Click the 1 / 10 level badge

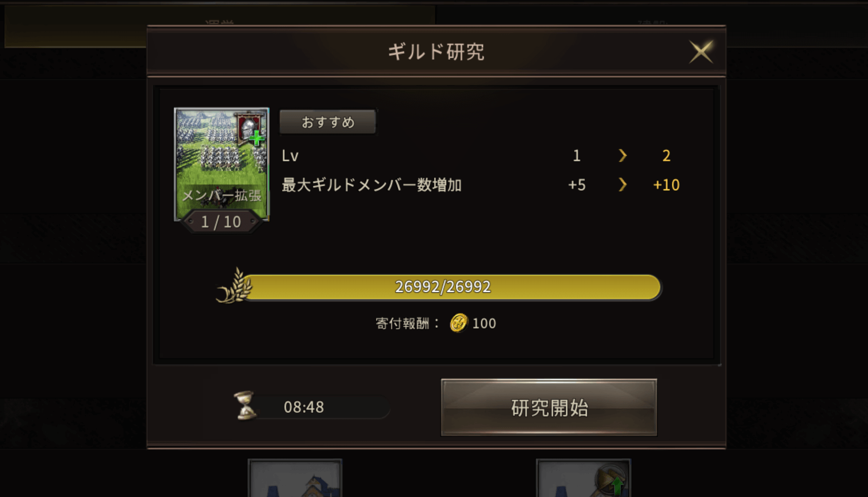coord(221,222)
